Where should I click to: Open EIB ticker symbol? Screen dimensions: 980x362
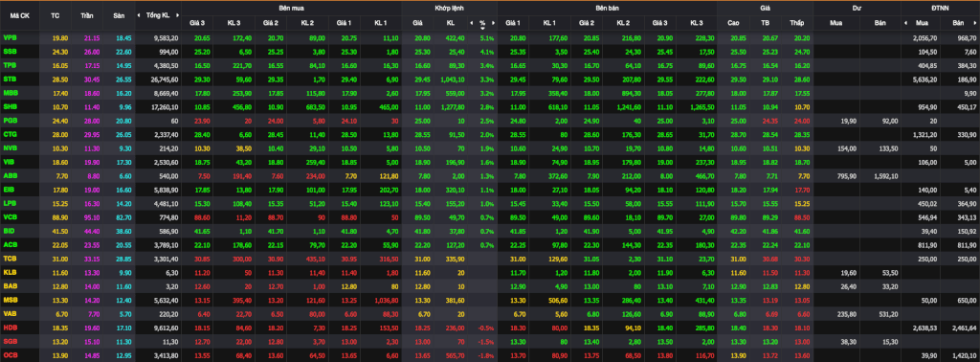click(9, 189)
